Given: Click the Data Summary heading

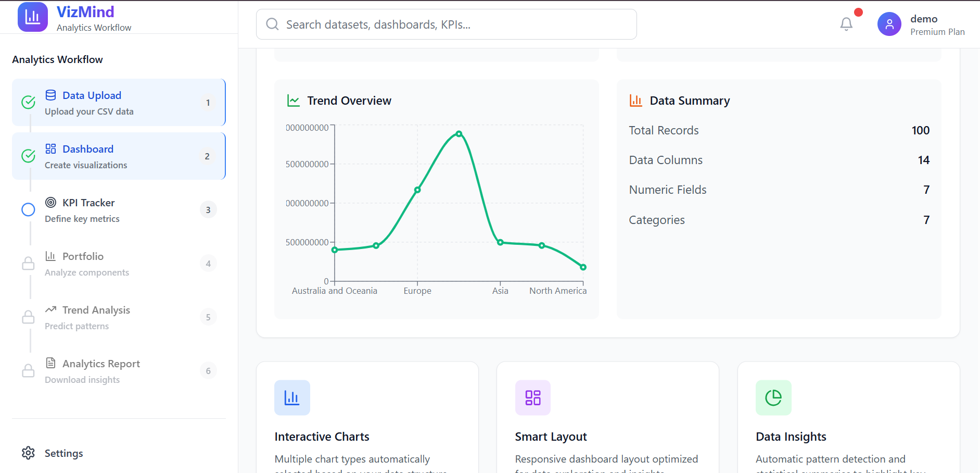Looking at the screenshot, I should [690, 101].
